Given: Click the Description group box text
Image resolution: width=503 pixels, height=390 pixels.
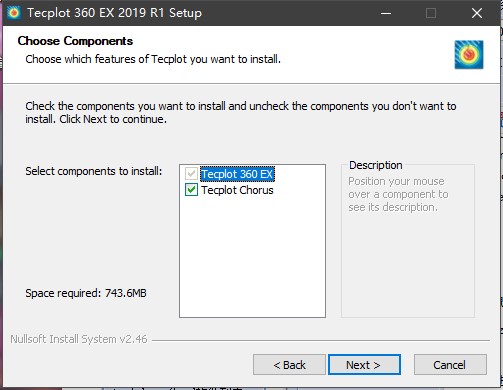Looking at the screenshot, I should tap(398, 194).
